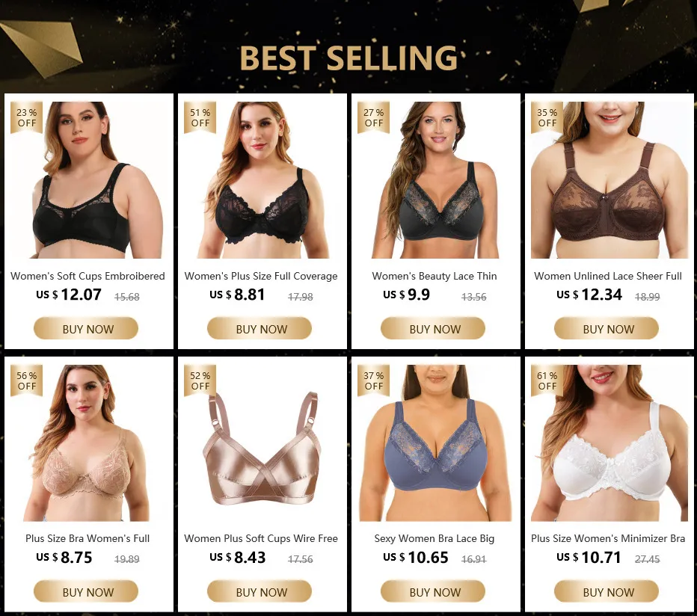
Task: Click BUY NOW under Women Unlined Lace Sheer Full
Action: pos(607,328)
